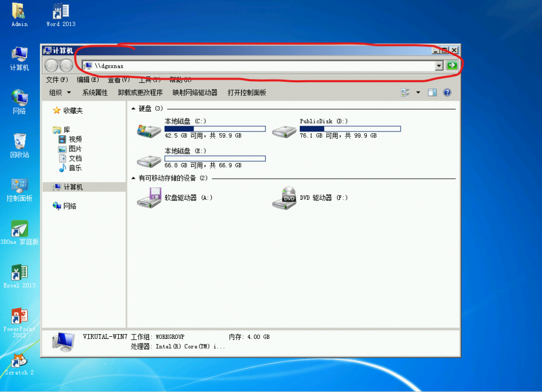The height and width of the screenshot is (392, 542).
Task: Expand the address bar history dropdown
Action: (439, 66)
